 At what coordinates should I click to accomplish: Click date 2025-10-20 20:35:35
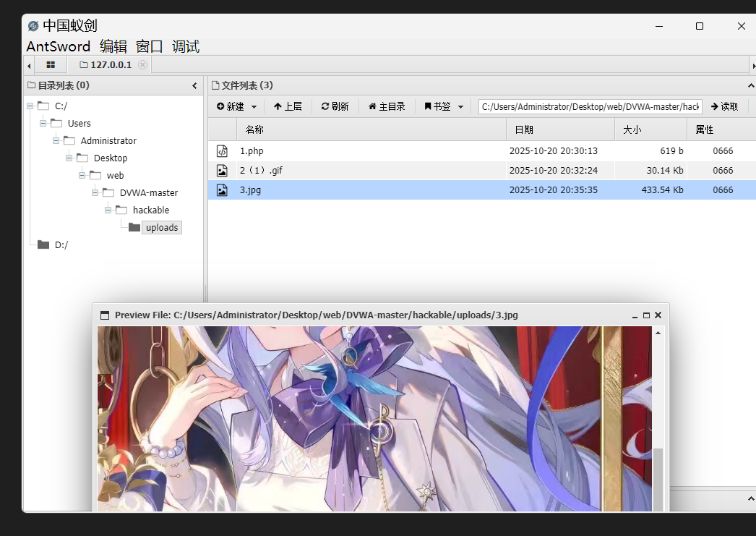coord(554,190)
